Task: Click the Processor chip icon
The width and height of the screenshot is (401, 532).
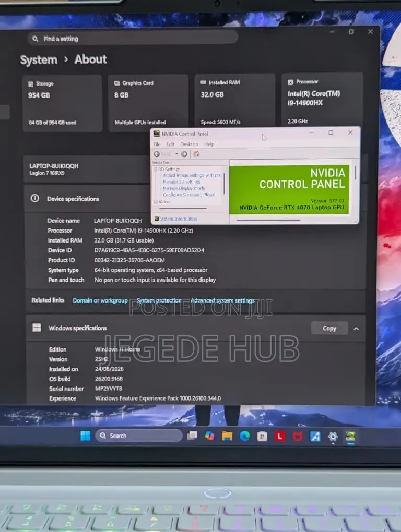Action: [290, 82]
